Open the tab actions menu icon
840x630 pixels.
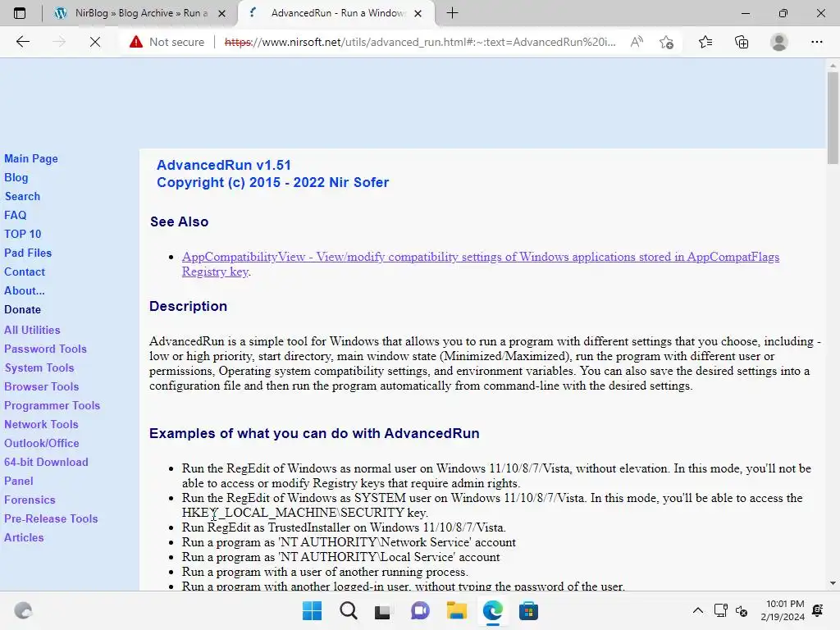point(20,13)
